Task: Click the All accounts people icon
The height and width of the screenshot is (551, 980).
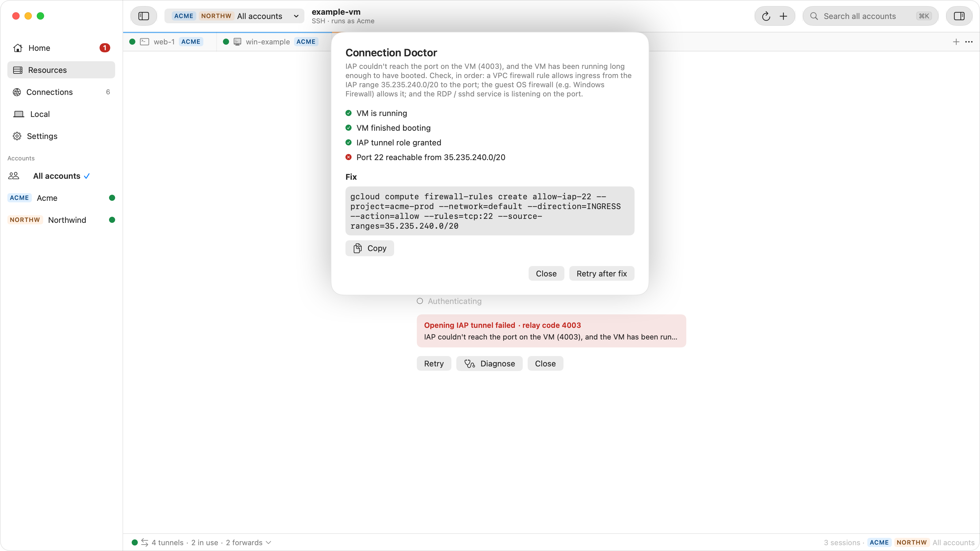Action: [14, 176]
